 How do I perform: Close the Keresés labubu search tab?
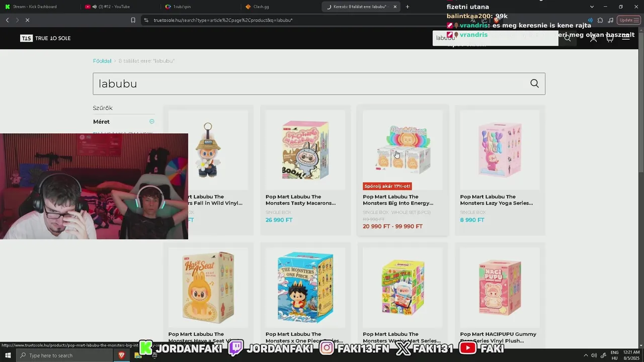(395, 7)
